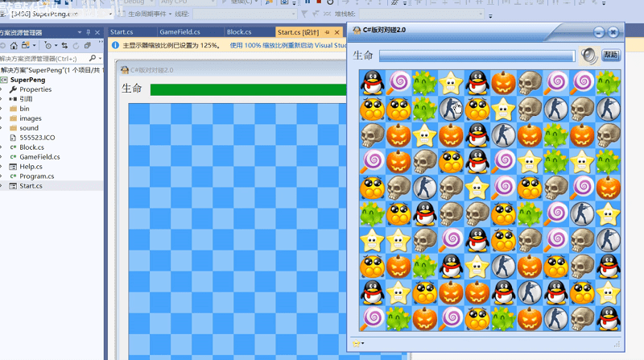Select the images folder
644x360 pixels.
31,118
